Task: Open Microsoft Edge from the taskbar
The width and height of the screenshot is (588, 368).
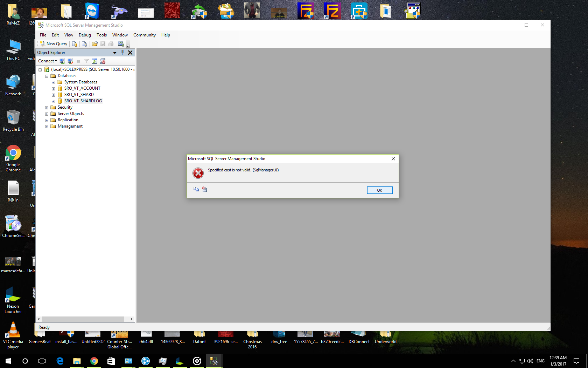Action: [x=60, y=361]
